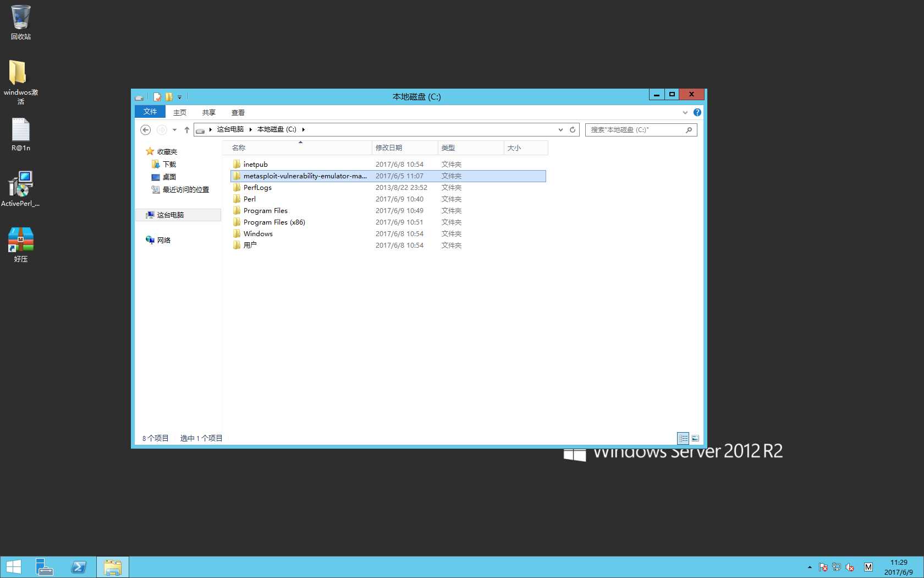The height and width of the screenshot is (578, 924).
Task: Select the R@1n file on desktop
Action: [x=21, y=135]
